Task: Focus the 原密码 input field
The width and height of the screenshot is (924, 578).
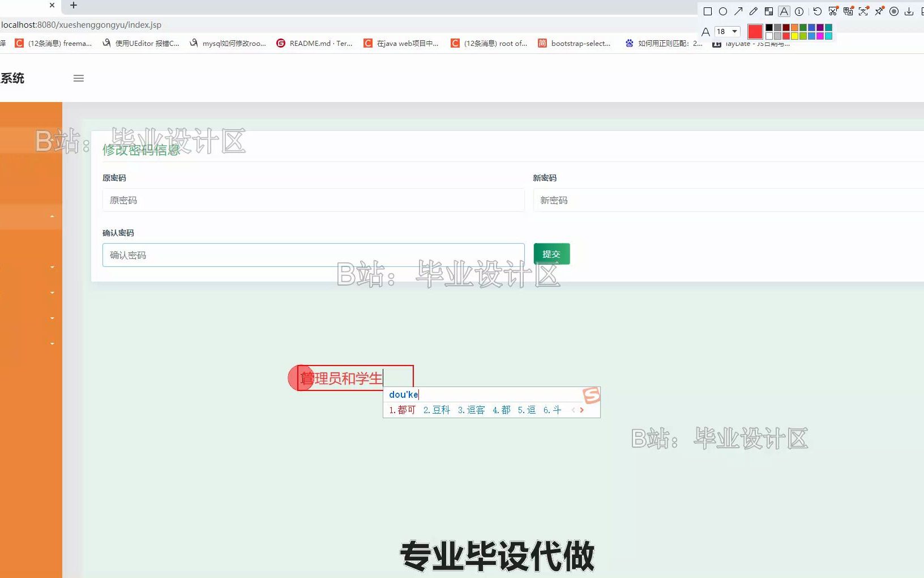Action: coord(313,200)
